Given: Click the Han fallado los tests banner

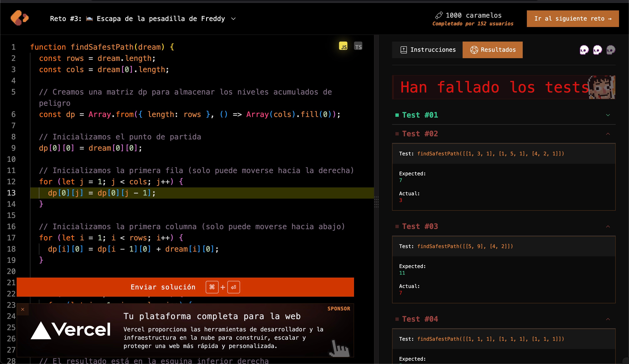Looking at the screenshot, I should tap(504, 87).
